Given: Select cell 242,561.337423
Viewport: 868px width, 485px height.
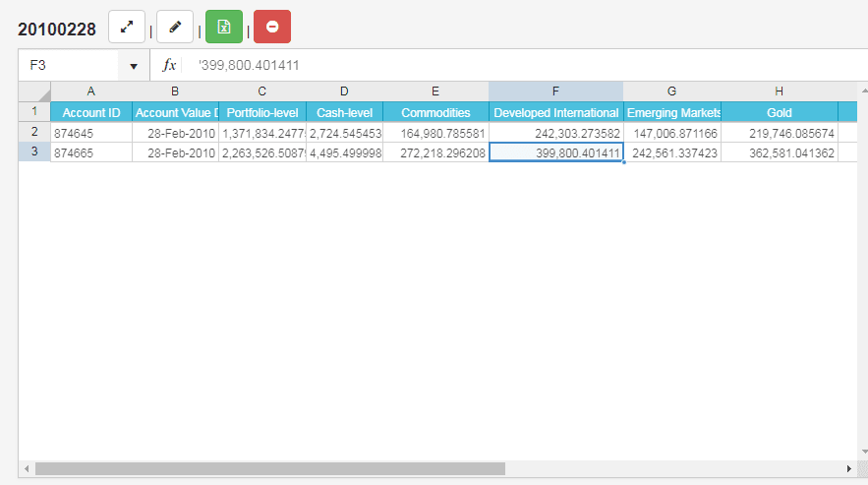Looking at the screenshot, I should 671,152.
